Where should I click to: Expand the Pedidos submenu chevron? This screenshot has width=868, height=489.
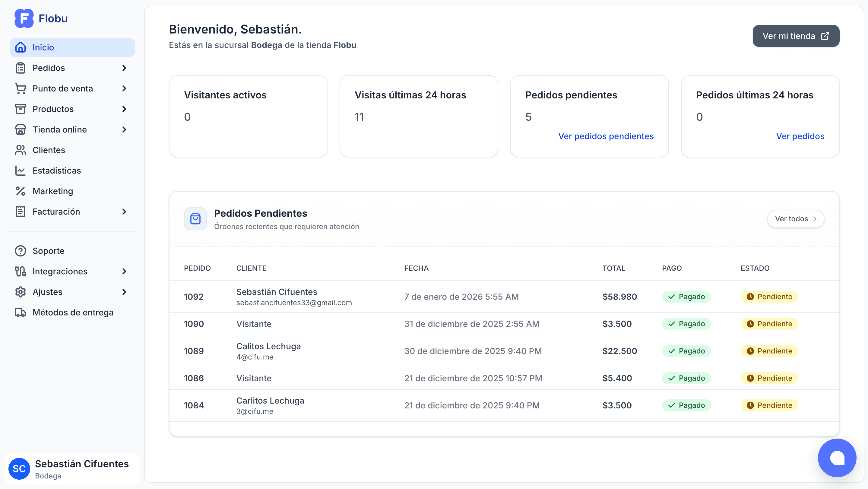[124, 68]
